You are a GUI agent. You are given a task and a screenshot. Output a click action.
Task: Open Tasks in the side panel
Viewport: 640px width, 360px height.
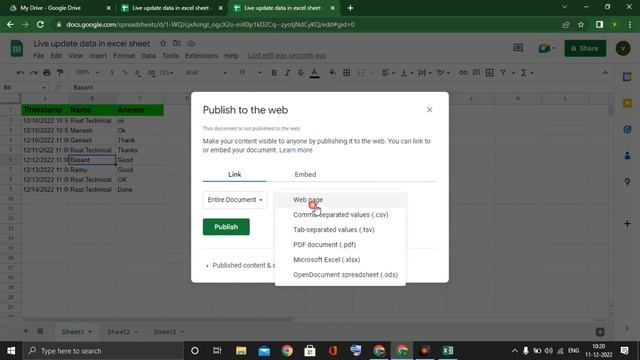tap(627, 129)
